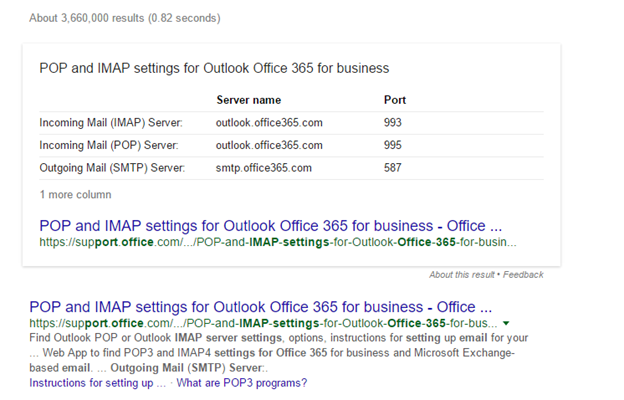Select the 'Server name' column header
This screenshot has height=400, width=624.
[249, 100]
